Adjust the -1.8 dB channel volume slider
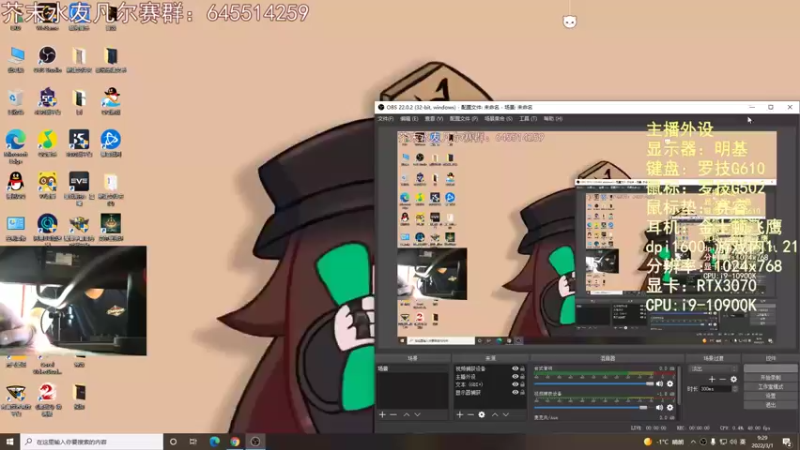 (594, 408)
